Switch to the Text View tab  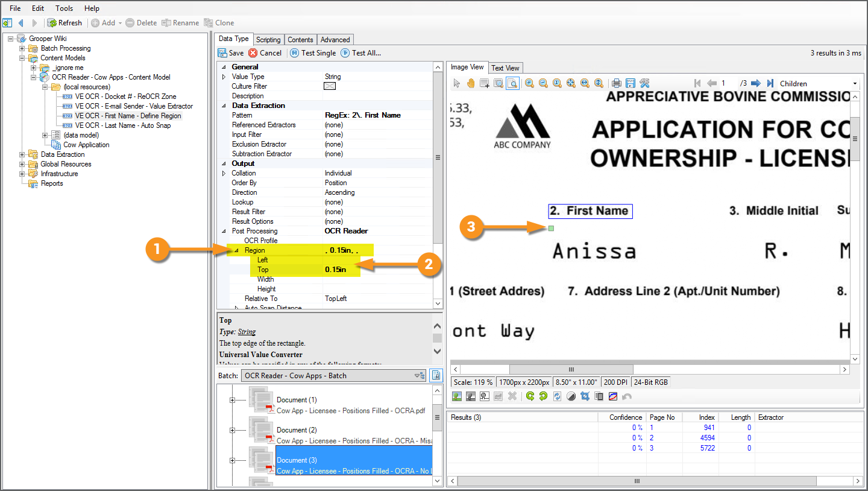point(505,68)
